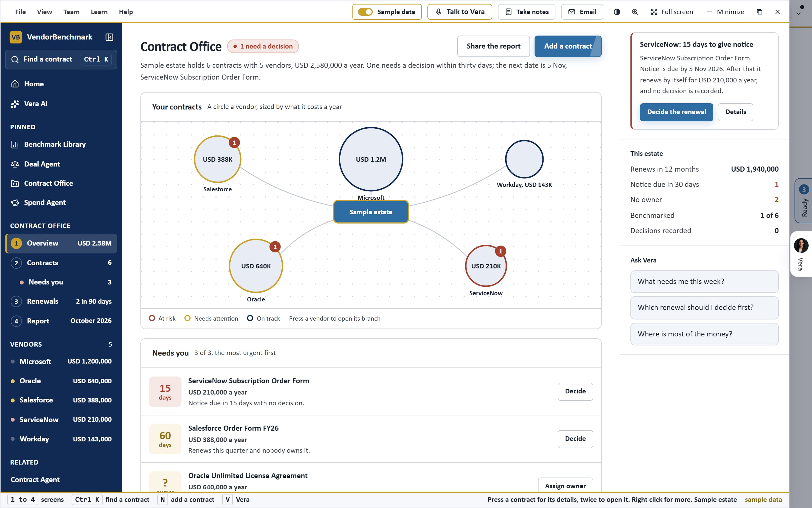The width and height of the screenshot is (812, 508).
Task: Open the Learn menu
Action: click(99, 12)
